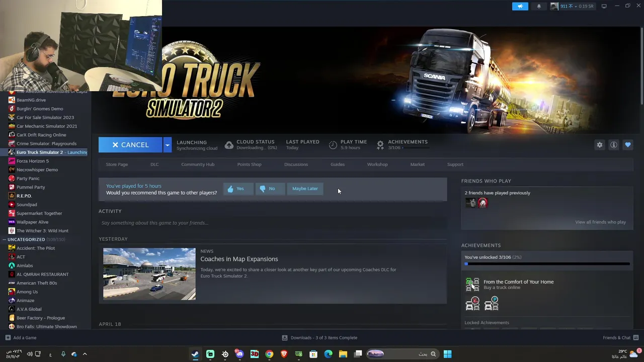Open game info circle icon
The height and width of the screenshot is (362, 644).
(614, 145)
